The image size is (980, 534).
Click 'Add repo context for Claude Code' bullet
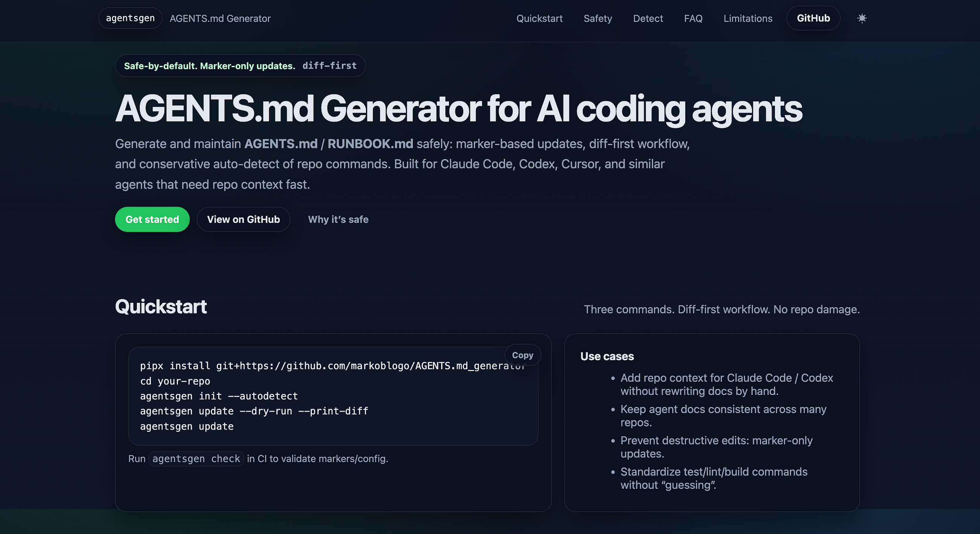point(726,384)
